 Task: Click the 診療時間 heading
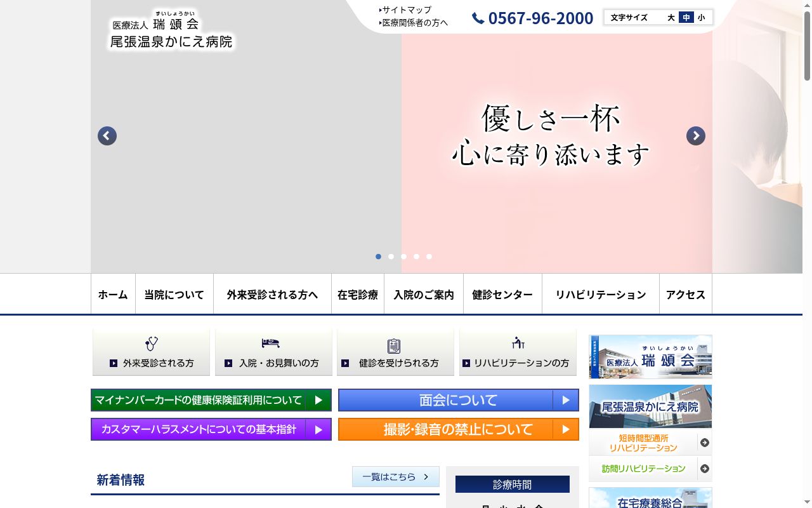pyautogui.click(x=513, y=485)
